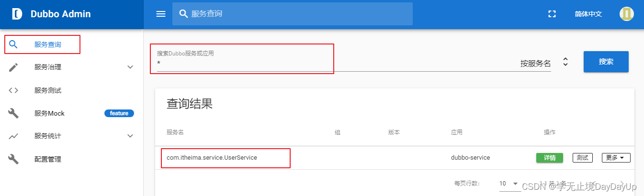
Task: Open the 更多 dropdown for UserService
Action: [616, 158]
